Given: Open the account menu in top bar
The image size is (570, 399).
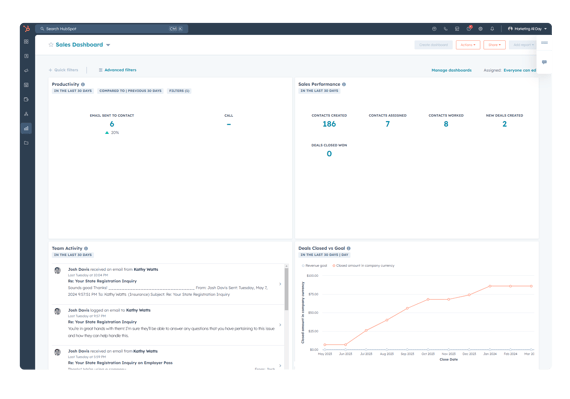Looking at the screenshot, I should pos(527,29).
